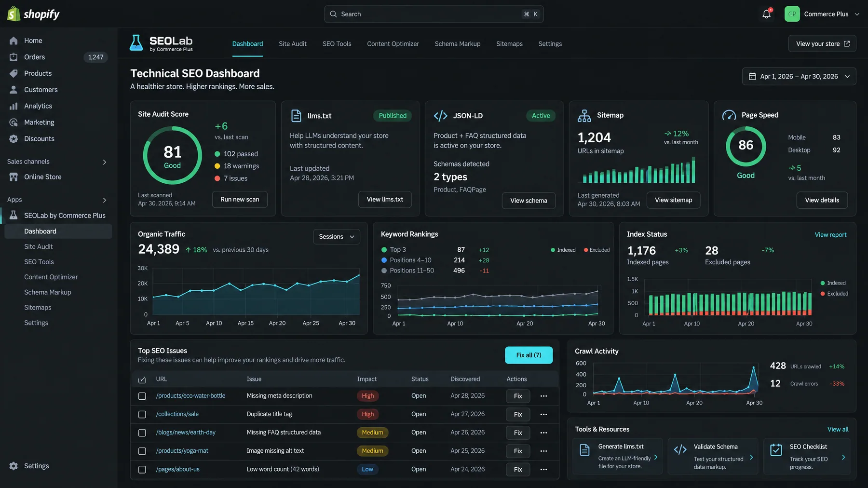The height and width of the screenshot is (488, 868).
Task: Click the SEOLab flask icon in sidebar
Action: point(14,215)
